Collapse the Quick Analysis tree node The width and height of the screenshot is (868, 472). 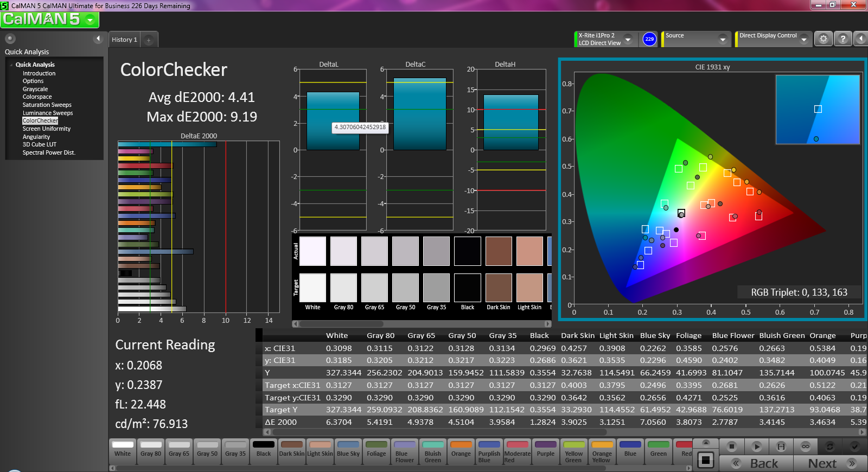click(x=11, y=65)
